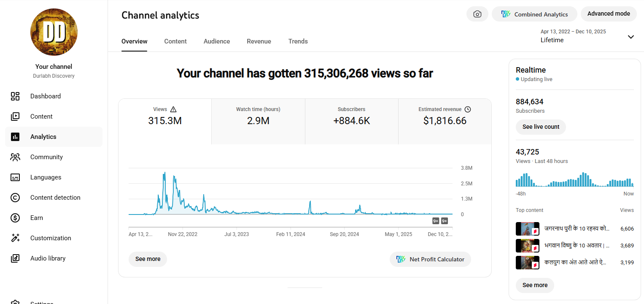
Task: Open the Net Profit Calculator
Action: pos(430,259)
